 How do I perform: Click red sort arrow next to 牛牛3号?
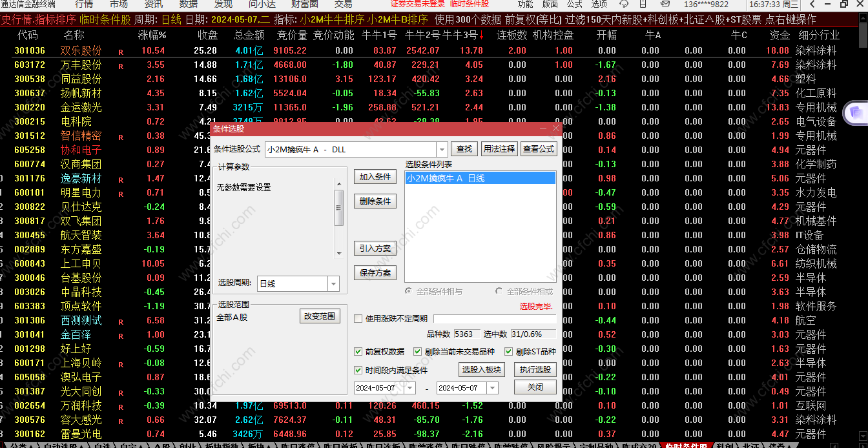tap(481, 36)
